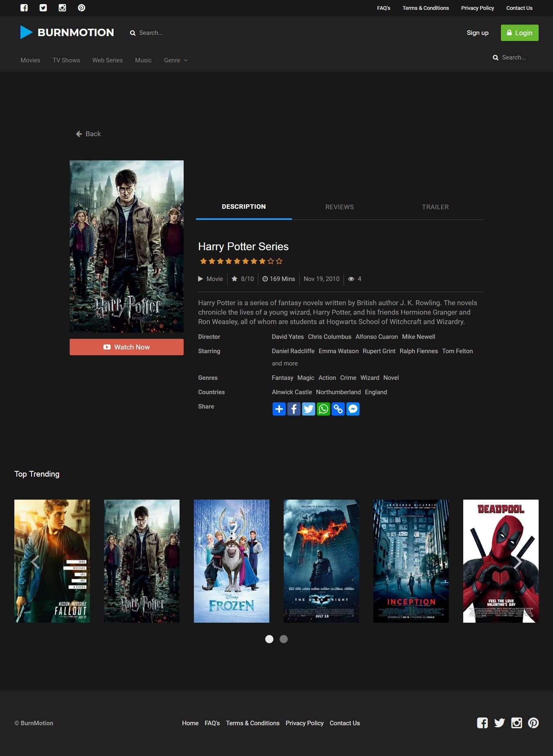Viewport: 553px width, 756px height.
Task: Open the Web Series menu item
Action: click(x=107, y=60)
